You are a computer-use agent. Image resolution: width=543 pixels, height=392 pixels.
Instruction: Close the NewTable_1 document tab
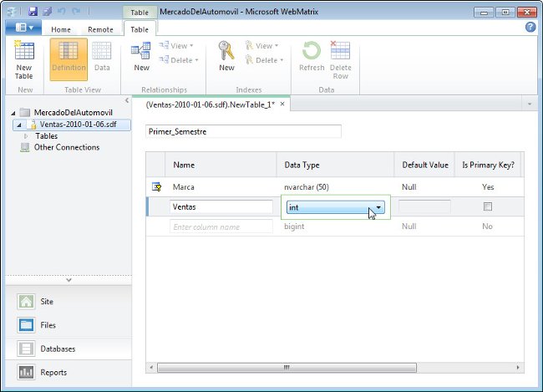282,104
